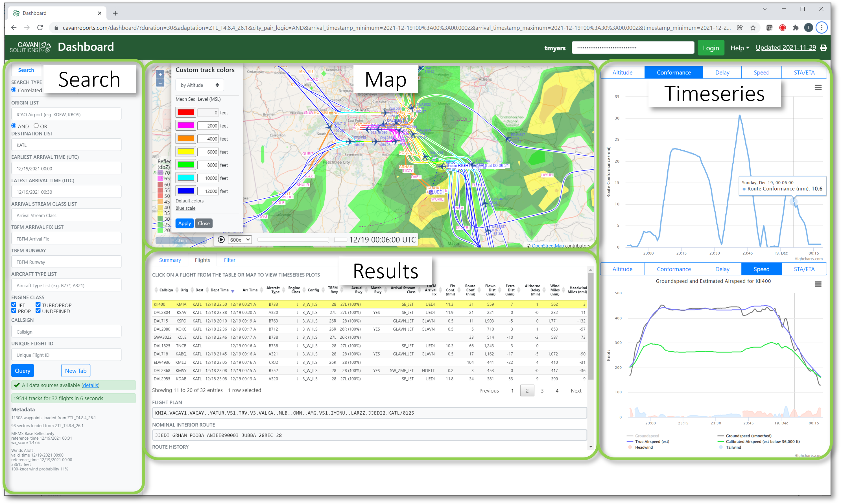This screenshot has height=504, width=841.
Task: Open browser extensions puzzle icon
Action: (796, 27)
